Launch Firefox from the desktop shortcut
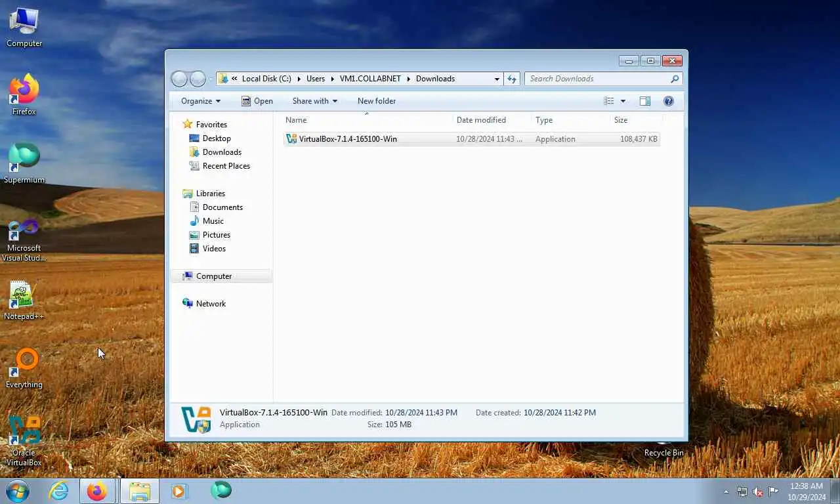 [x=24, y=96]
